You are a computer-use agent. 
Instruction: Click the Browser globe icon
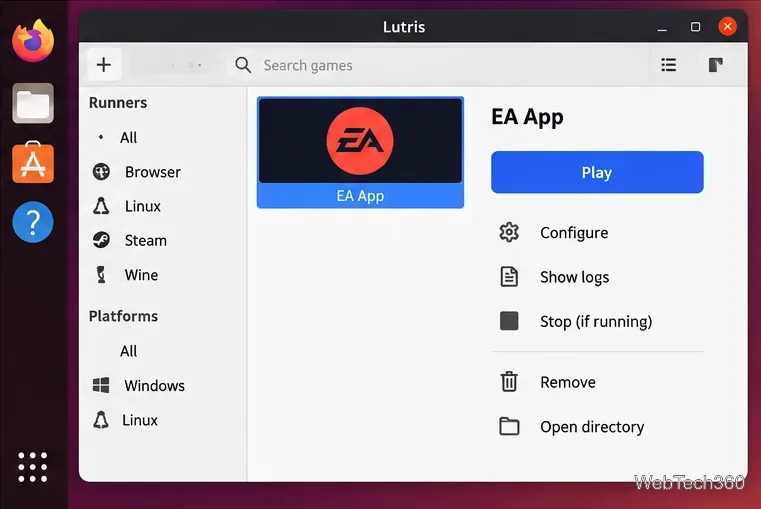101,172
